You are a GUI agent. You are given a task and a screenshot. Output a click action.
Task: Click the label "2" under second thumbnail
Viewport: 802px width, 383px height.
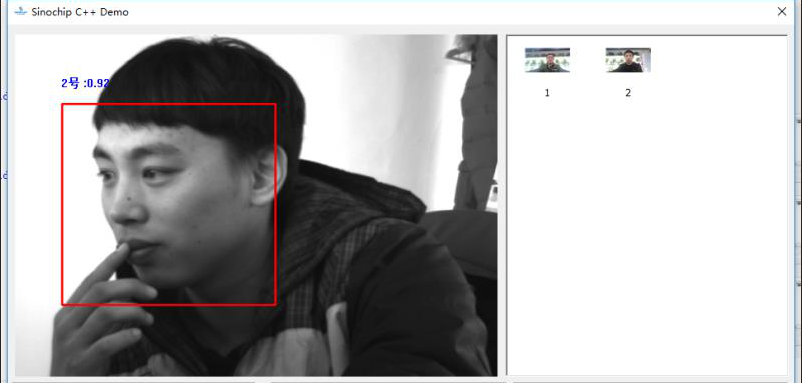[628, 93]
